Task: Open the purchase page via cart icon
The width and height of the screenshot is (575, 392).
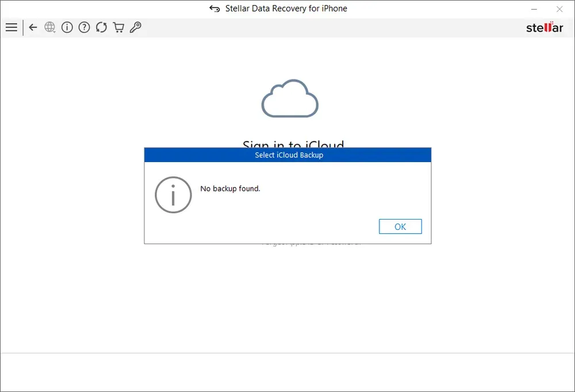Action: [118, 27]
